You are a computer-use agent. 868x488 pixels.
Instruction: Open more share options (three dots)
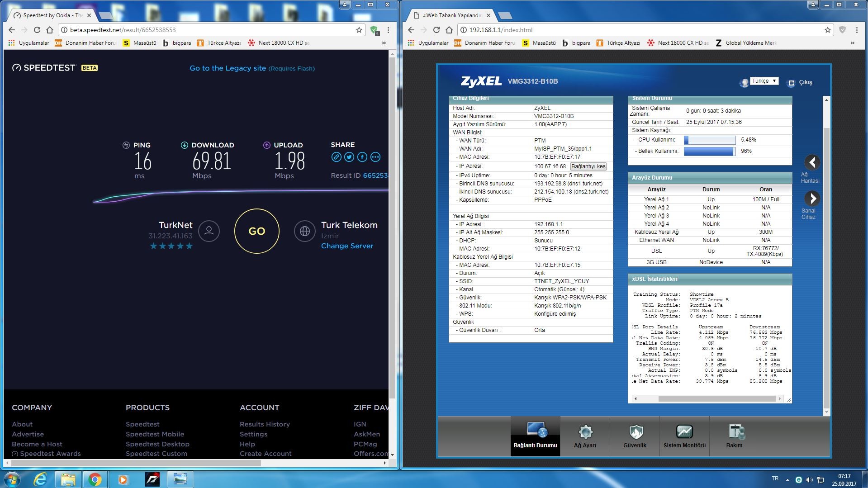pos(375,157)
